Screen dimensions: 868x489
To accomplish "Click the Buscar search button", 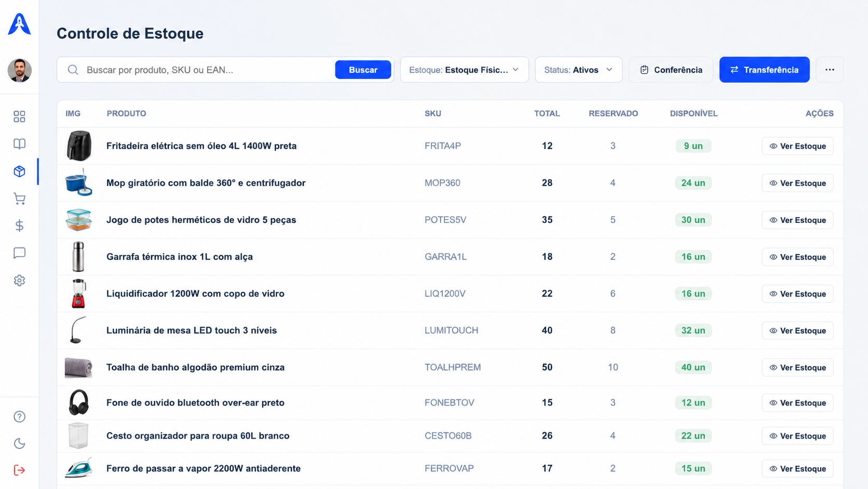I will [x=363, y=70].
